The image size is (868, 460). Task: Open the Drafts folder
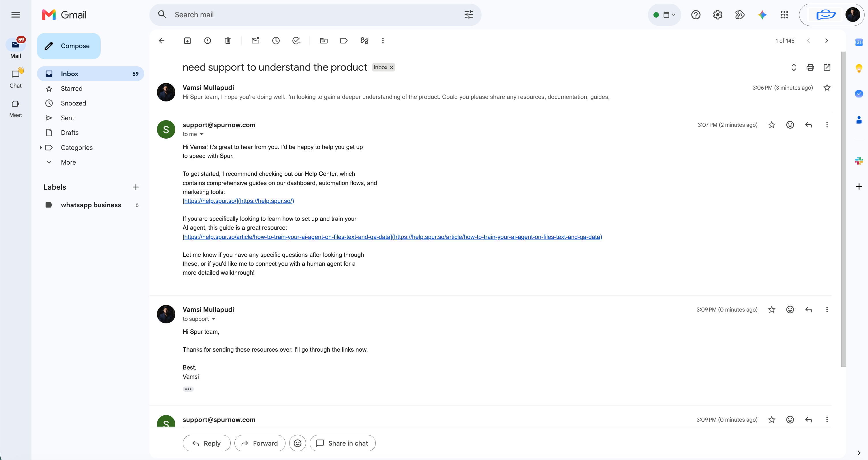pyautogui.click(x=91, y=133)
